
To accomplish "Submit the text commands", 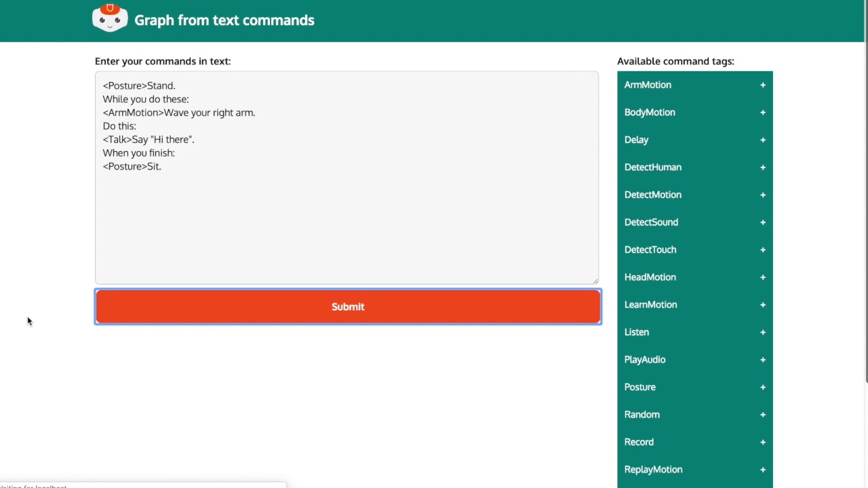I will pyautogui.click(x=348, y=306).
